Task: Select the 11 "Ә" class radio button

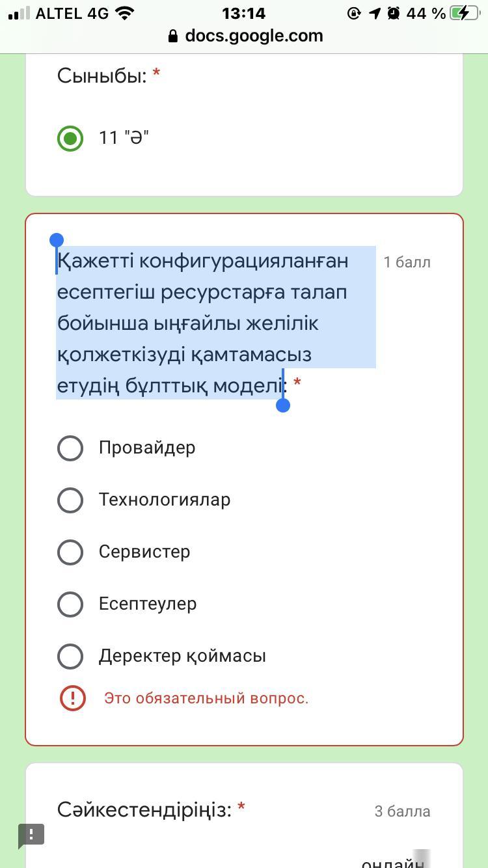Action: pos(70,138)
